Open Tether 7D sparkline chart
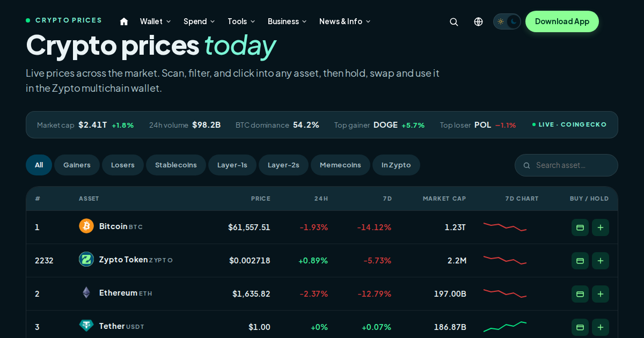 (x=505, y=326)
